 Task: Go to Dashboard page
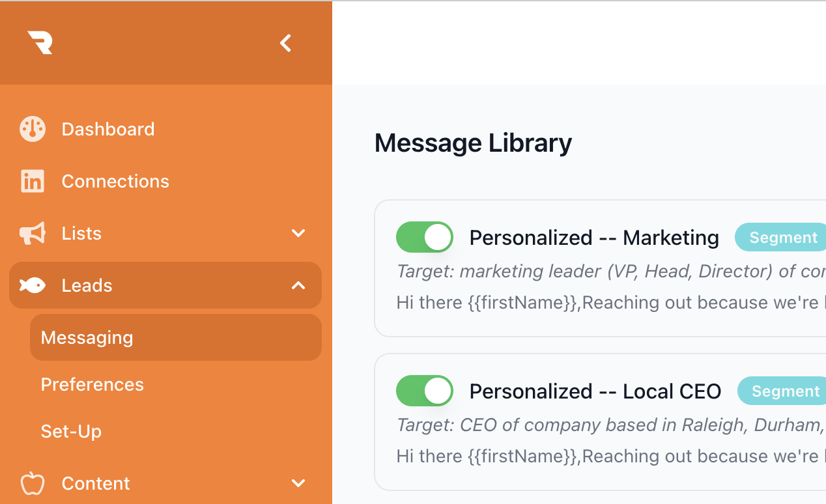[x=108, y=129]
